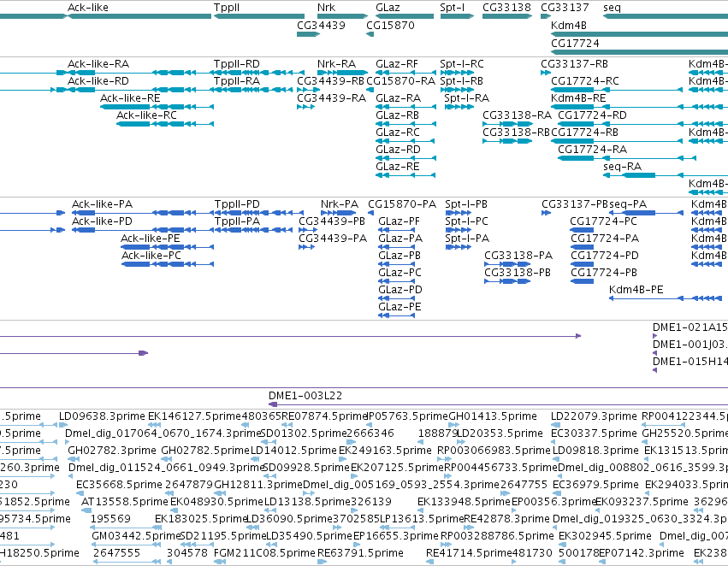Select the Spt-I-PC protein label
728x566 pixels.
coord(466,221)
